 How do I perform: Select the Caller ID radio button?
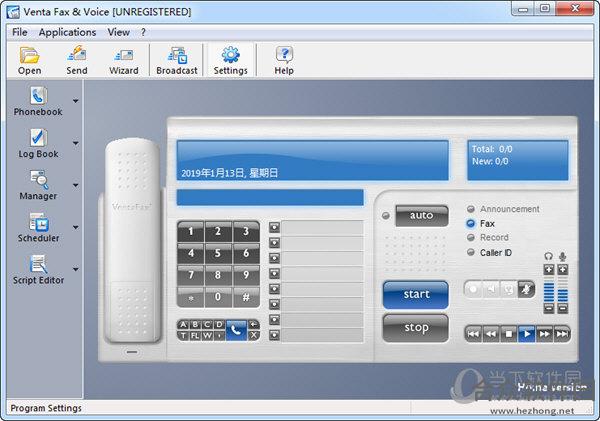(471, 252)
